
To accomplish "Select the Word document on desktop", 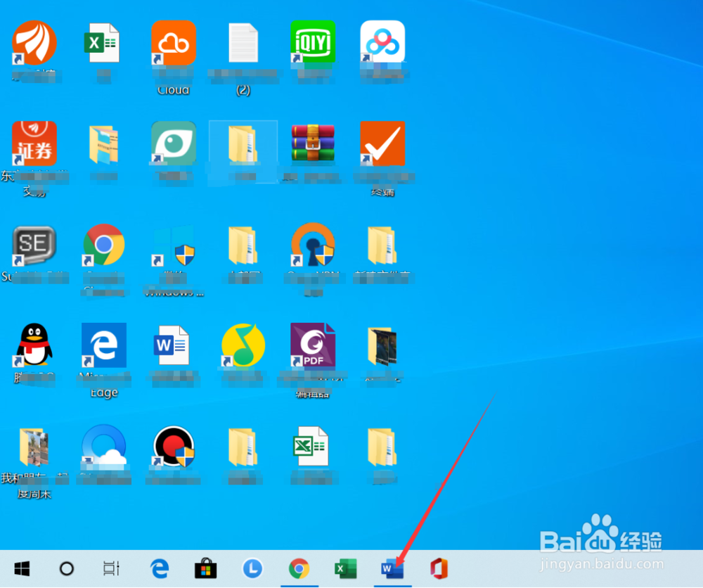I will (x=172, y=345).
